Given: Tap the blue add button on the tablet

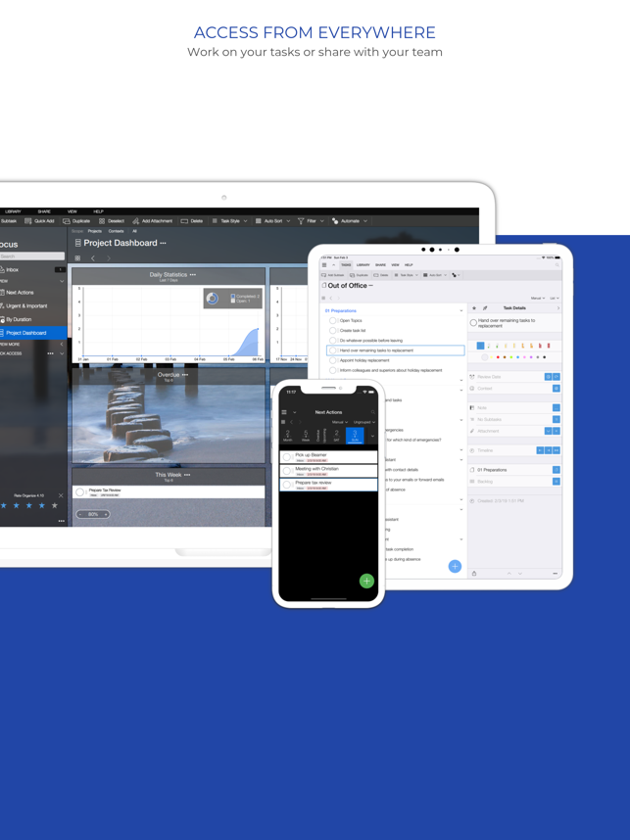Looking at the screenshot, I should pyautogui.click(x=455, y=566).
